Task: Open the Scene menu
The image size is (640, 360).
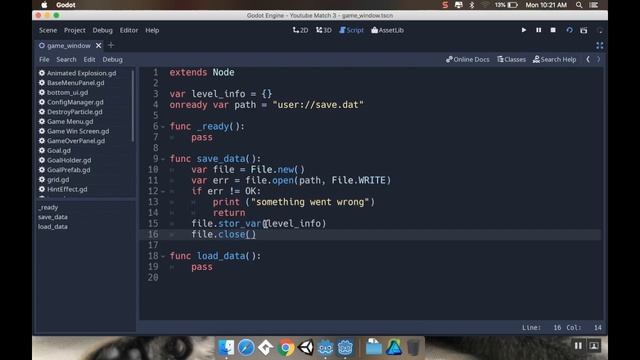Action: click(48, 30)
